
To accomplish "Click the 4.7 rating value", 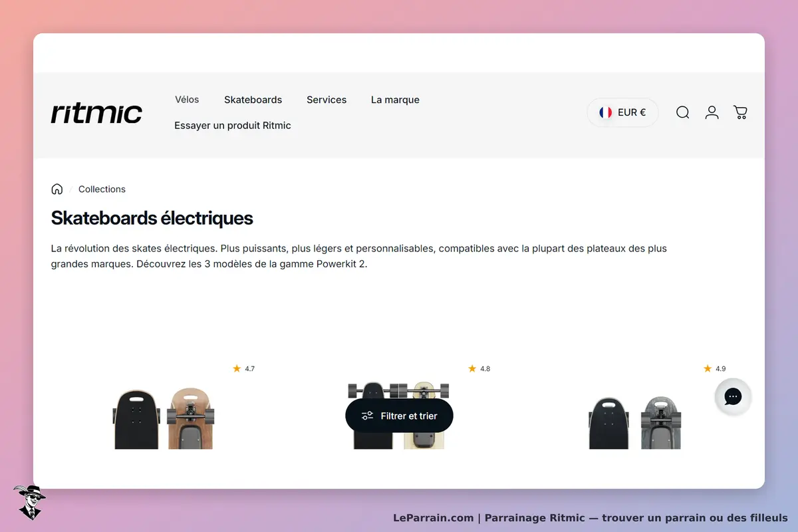I will click(249, 368).
